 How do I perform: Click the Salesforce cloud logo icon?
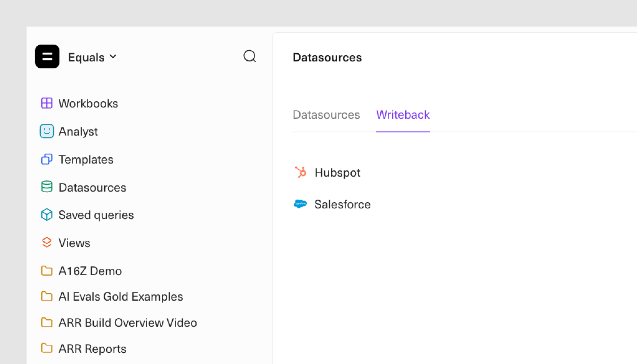[300, 204]
